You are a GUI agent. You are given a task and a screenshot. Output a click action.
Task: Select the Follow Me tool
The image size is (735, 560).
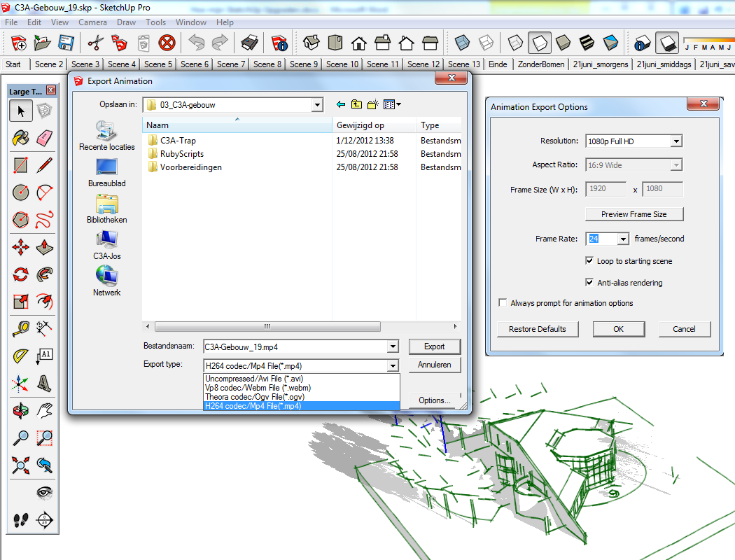point(45,274)
